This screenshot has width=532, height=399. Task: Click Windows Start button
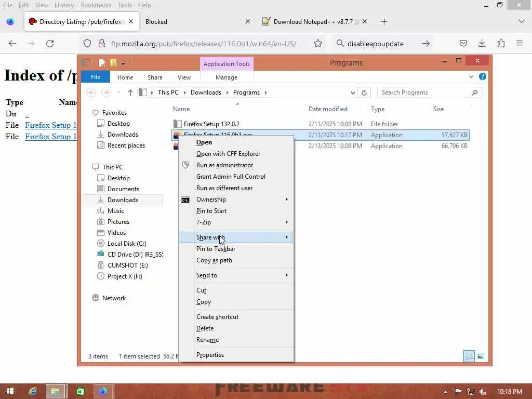click(10, 391)
